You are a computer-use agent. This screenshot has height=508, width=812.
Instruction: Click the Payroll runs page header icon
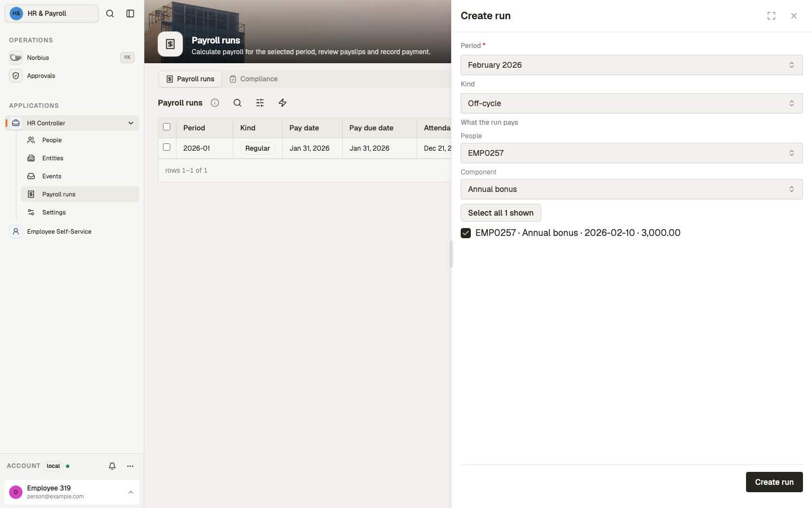pyautogui.click(x=170, y=44)
